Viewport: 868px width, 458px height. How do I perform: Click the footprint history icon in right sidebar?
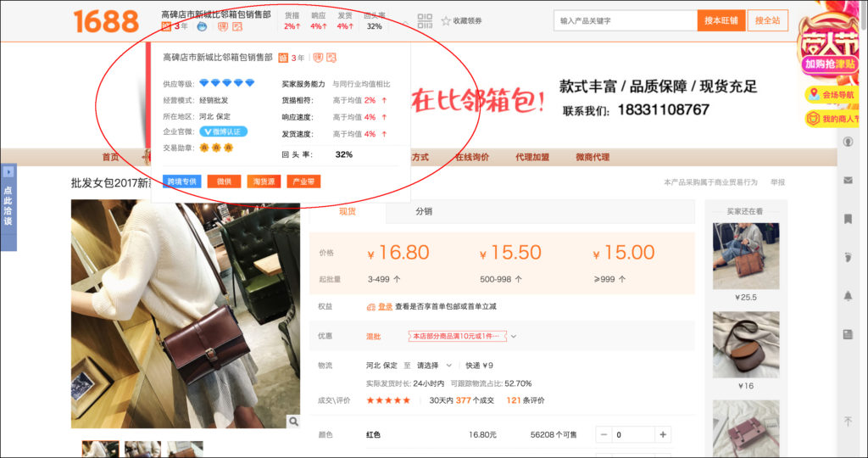click(x=848, y=257)
